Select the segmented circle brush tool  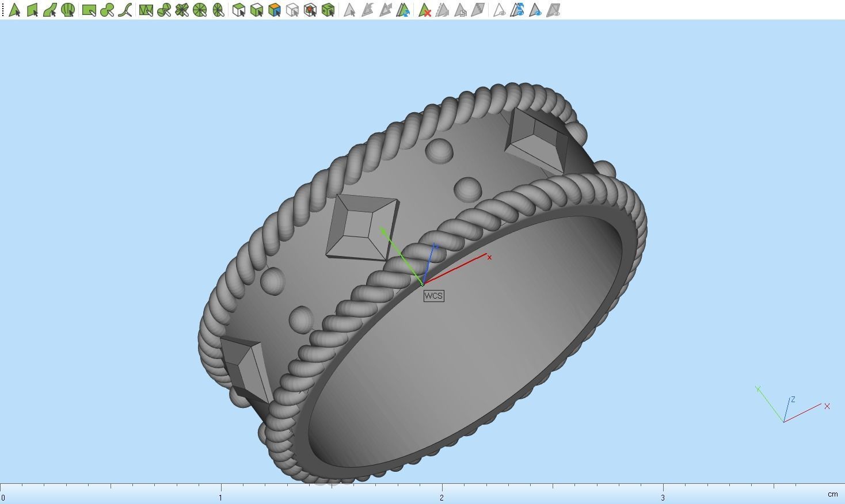click(x=200, y=10)
